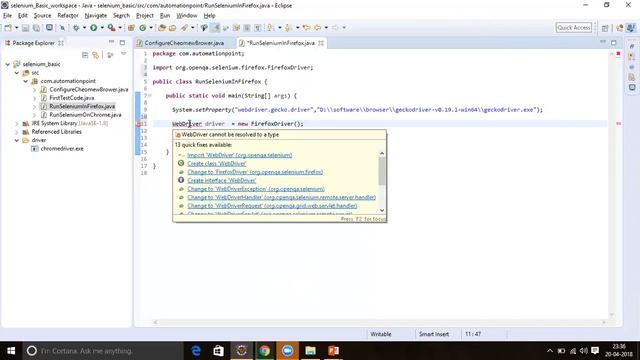Collapse the selenium_basic project node
640x360 pixels.
click(8, 64)
